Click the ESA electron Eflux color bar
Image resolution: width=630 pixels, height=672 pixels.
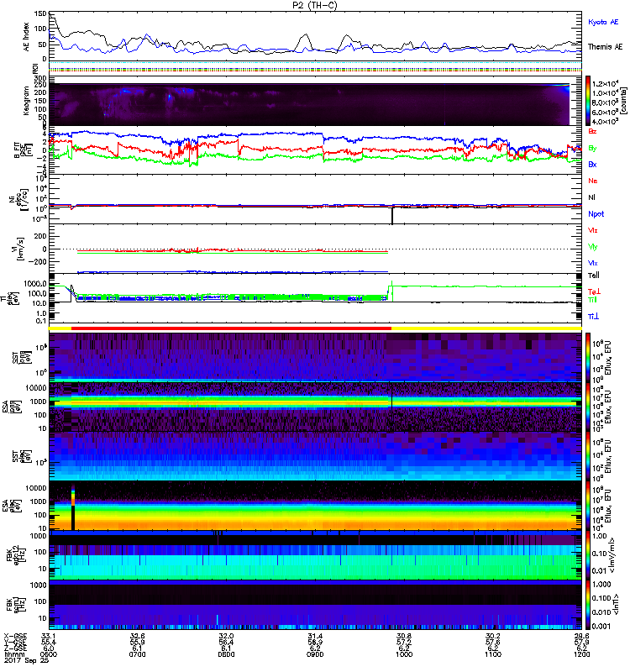588,506
